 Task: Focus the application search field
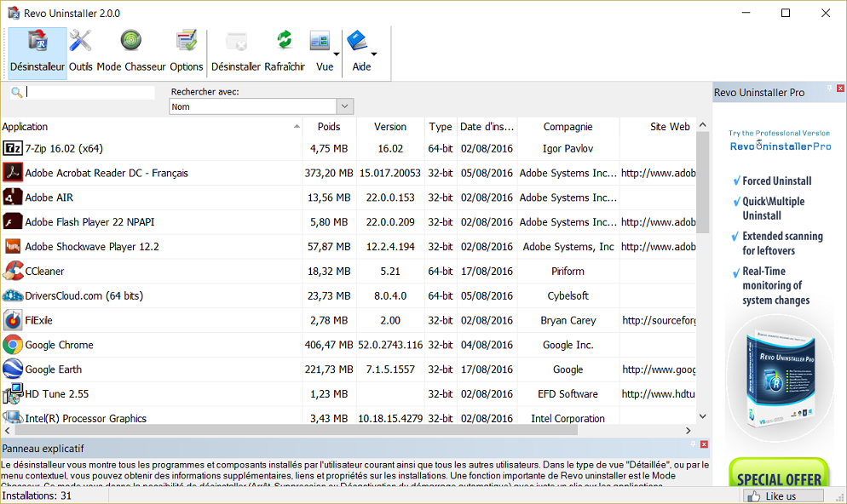pos(89,92)
